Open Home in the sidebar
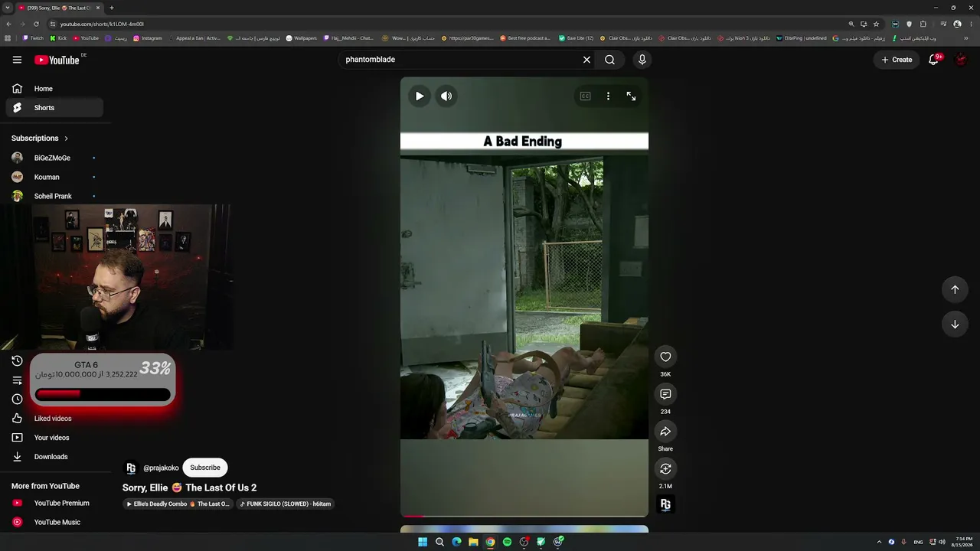980x551 pixels. (x=54, y=89)
